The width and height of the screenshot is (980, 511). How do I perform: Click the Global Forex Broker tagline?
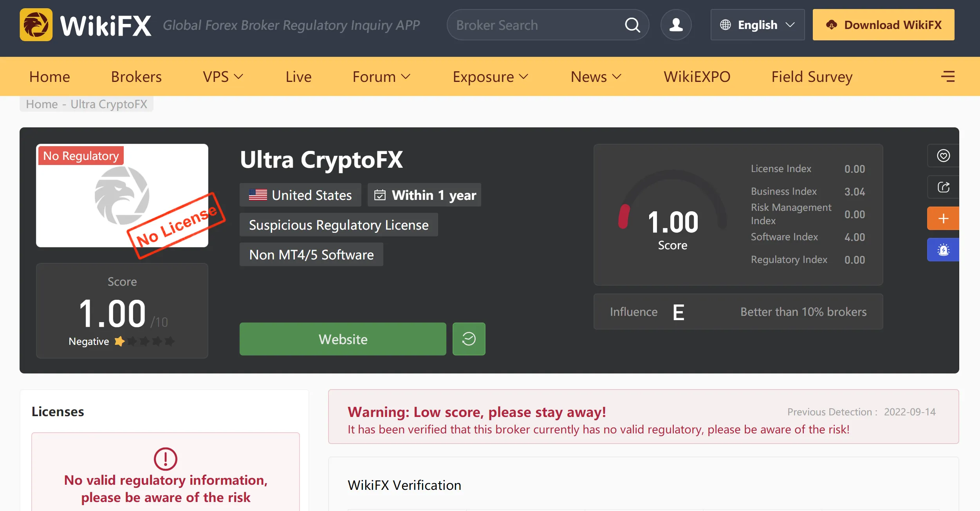tap(291, 25)
